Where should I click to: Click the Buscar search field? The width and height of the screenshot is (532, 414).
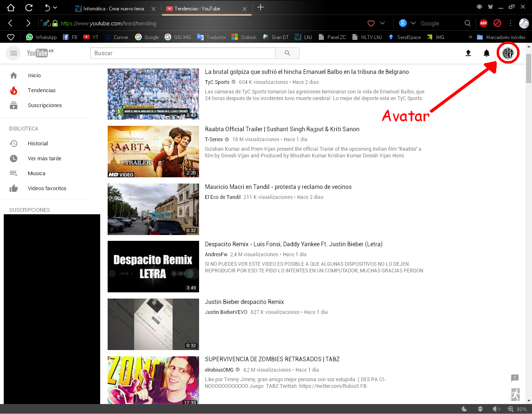(182, 53)
